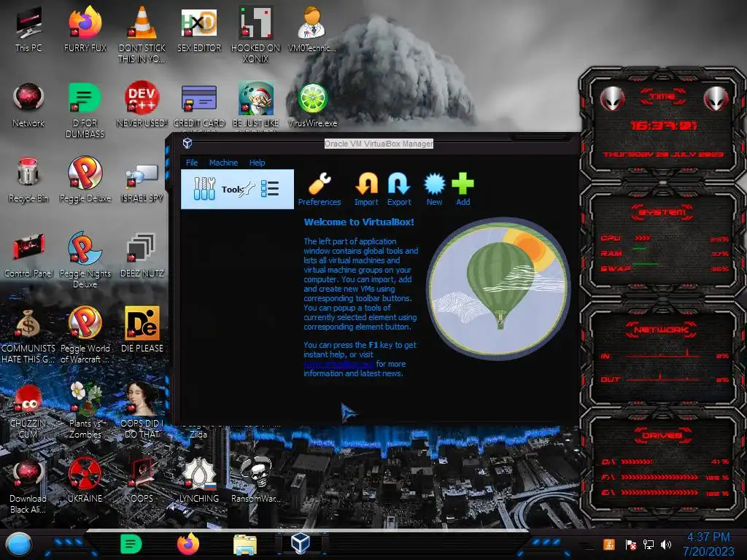Click the pin icon beside Tools
The height and width of the screenshot is (560, 747).
click(247, 189)
